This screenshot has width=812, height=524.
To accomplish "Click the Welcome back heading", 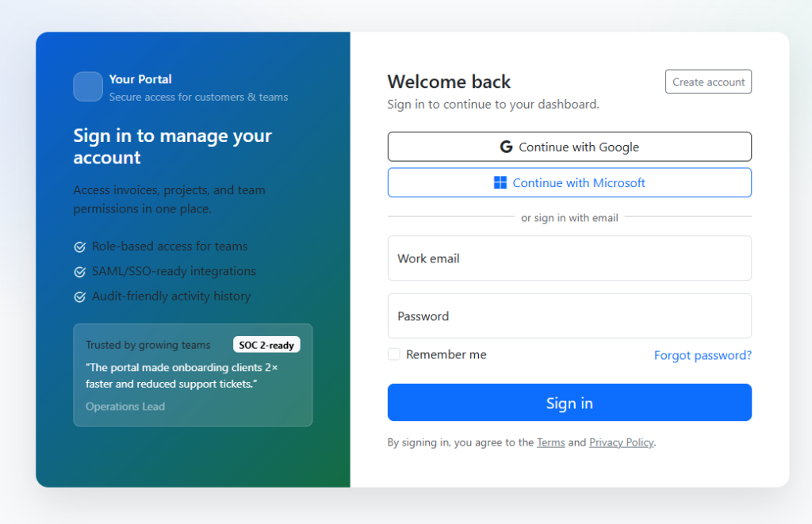I will [x=449, y=82].
